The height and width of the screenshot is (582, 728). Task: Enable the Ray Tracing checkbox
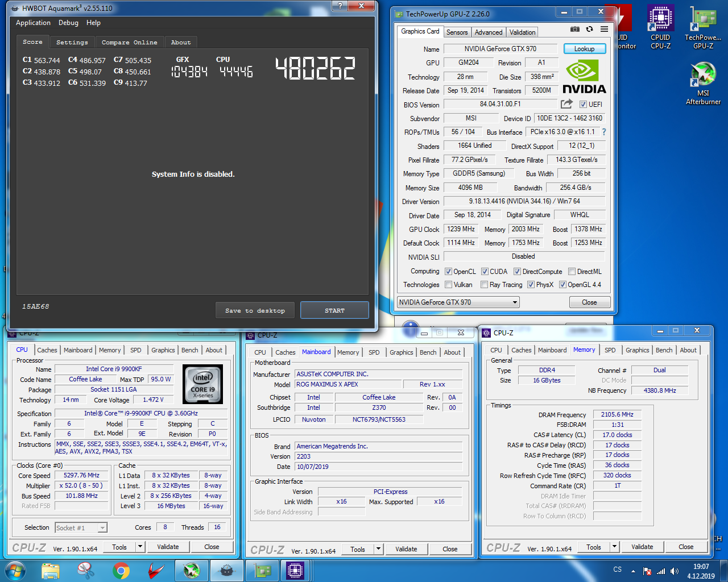(484, 285)
